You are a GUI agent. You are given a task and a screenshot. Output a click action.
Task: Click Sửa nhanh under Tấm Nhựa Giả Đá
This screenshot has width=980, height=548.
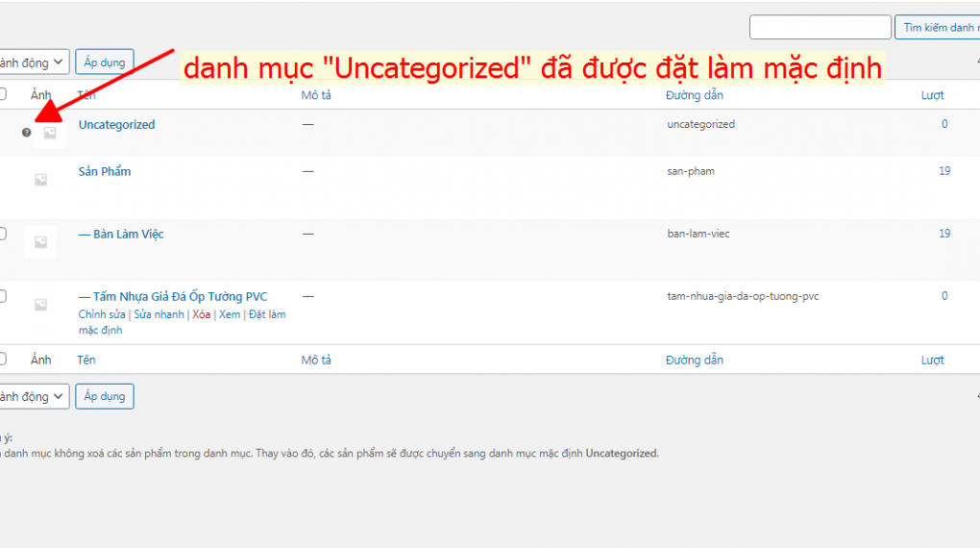pos(159,314)
